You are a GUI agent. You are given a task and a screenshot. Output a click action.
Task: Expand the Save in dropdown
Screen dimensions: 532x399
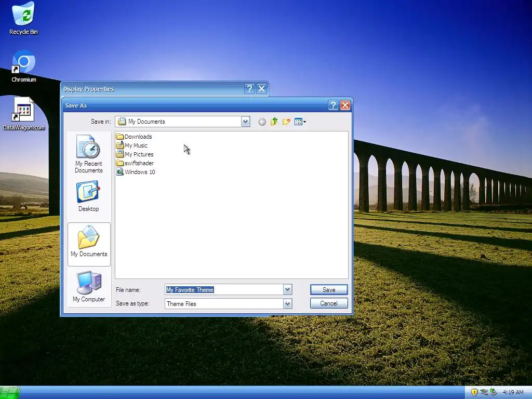click(x=245, y=122)
